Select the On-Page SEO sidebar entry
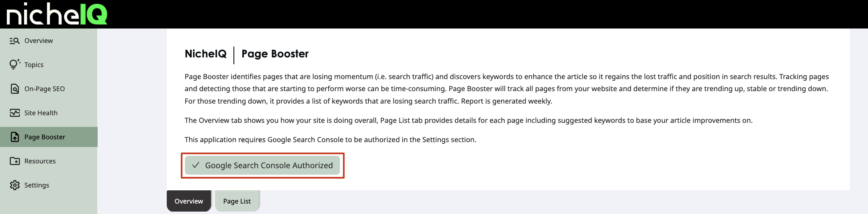This screenshot has width=868, height=214. pos(49,89)
